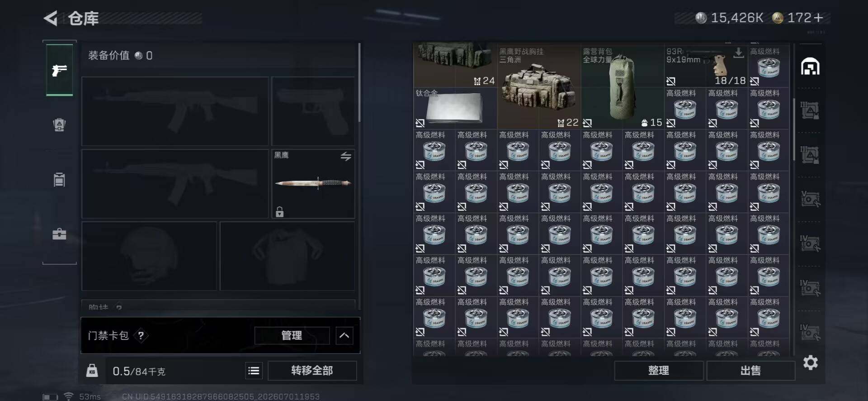Click the 0.5/84千克 weight value

(x=139, y=371)
